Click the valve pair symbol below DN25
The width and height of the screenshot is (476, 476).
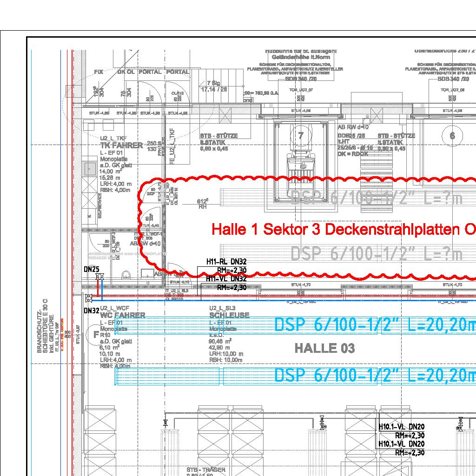[99, 277]
